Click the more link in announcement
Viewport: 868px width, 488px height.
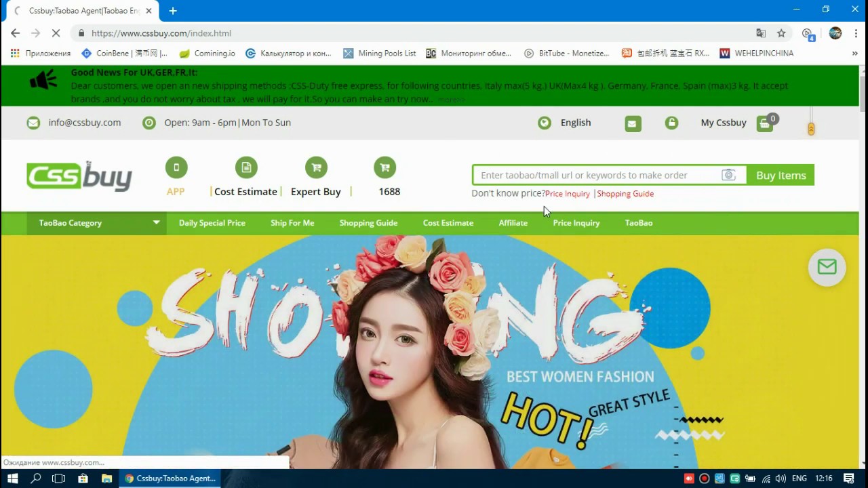[x=452, y=100]
